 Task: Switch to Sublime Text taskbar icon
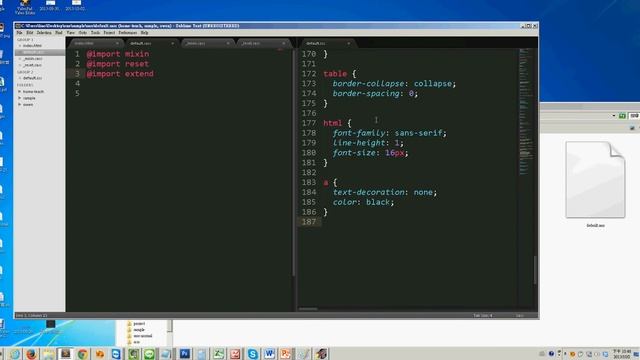click(x=65, y=354)
